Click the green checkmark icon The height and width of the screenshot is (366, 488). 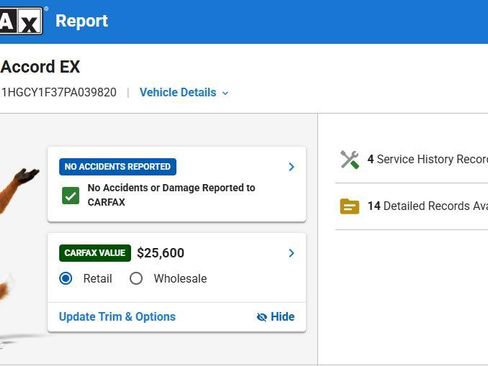pyautogui.click(x=71, y=195)
